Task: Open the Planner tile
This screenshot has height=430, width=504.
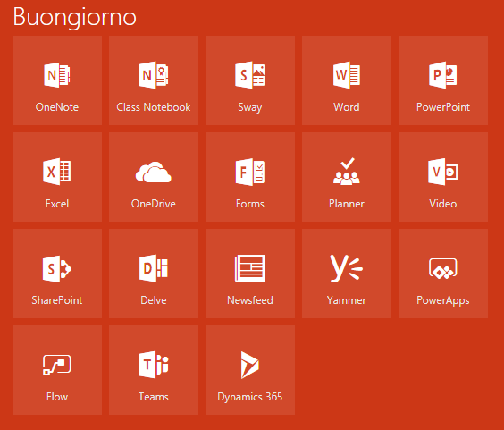Action: [x=347, y=177]
